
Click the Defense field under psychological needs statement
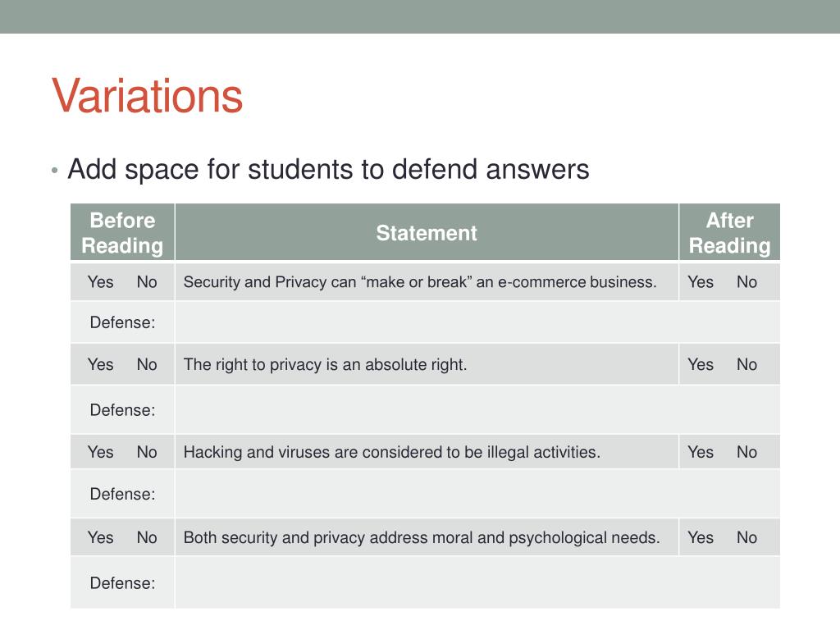[477, 582]
